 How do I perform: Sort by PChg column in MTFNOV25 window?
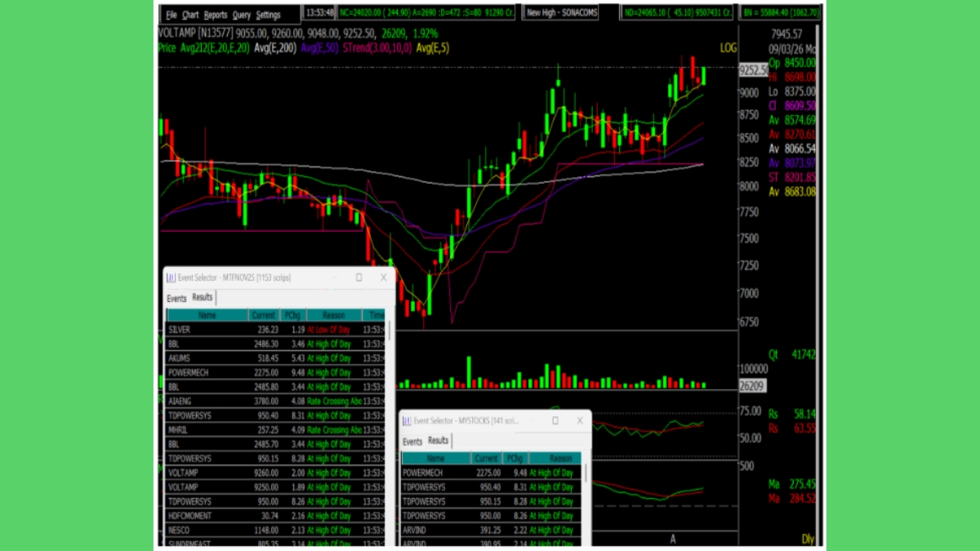pos(292,315)
